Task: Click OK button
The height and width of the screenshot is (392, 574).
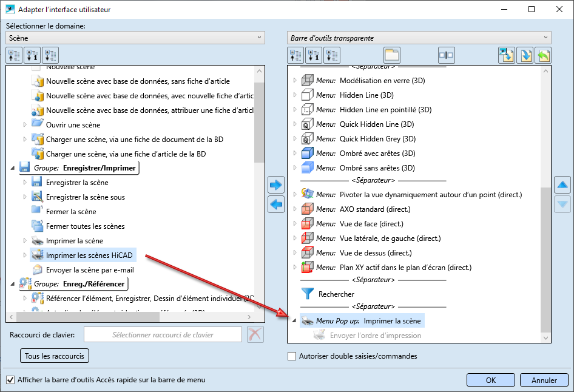Action: 490,380
